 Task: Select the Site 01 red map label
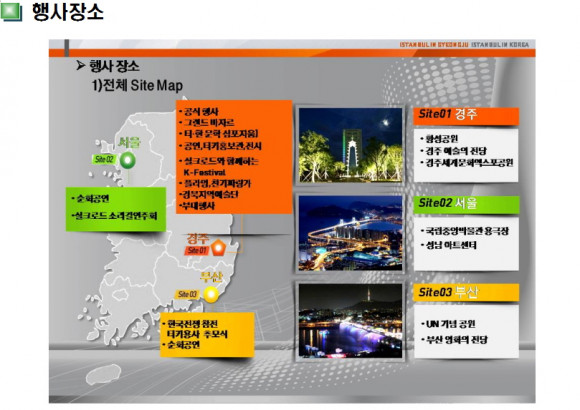pos(197,251)
